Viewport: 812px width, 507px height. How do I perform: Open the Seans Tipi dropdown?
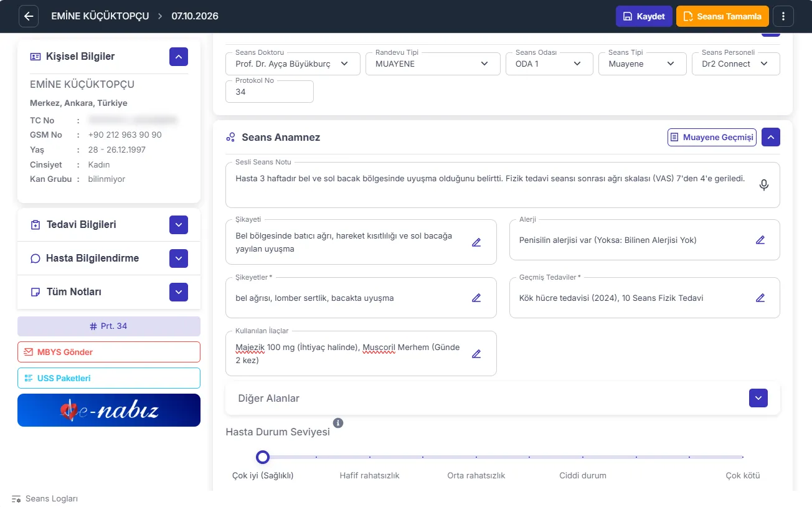(x=643, y=64)
